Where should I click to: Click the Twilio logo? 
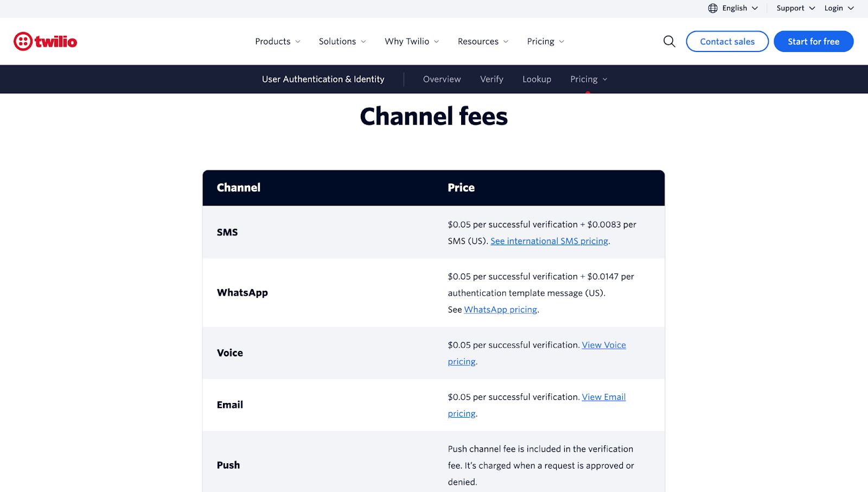coord(46,41)
